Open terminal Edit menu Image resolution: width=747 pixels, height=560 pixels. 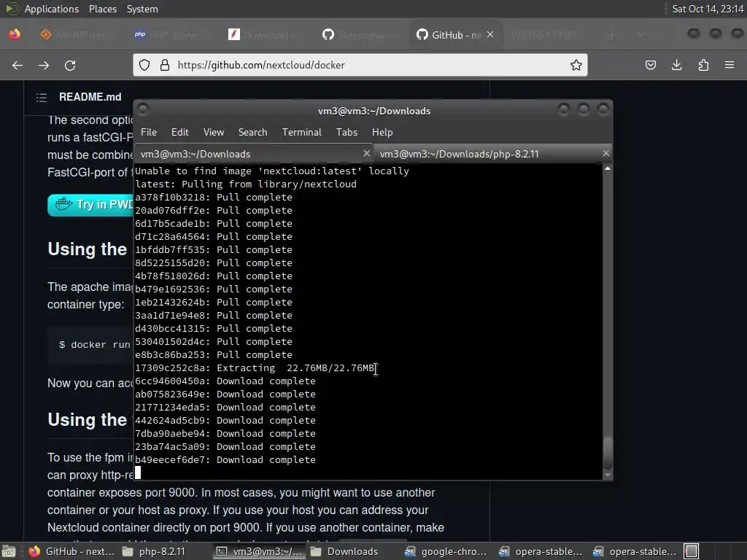click(x=179, y=133)
